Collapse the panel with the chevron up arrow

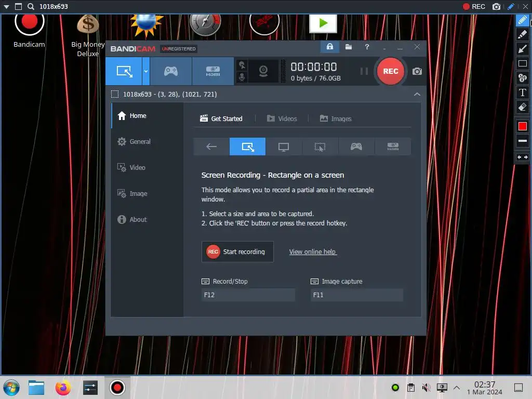pos(417,95)
